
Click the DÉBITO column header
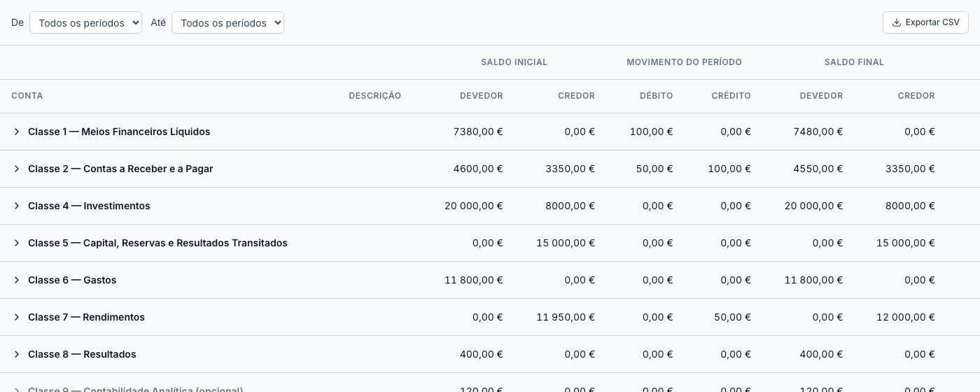[x=657, y=96]
